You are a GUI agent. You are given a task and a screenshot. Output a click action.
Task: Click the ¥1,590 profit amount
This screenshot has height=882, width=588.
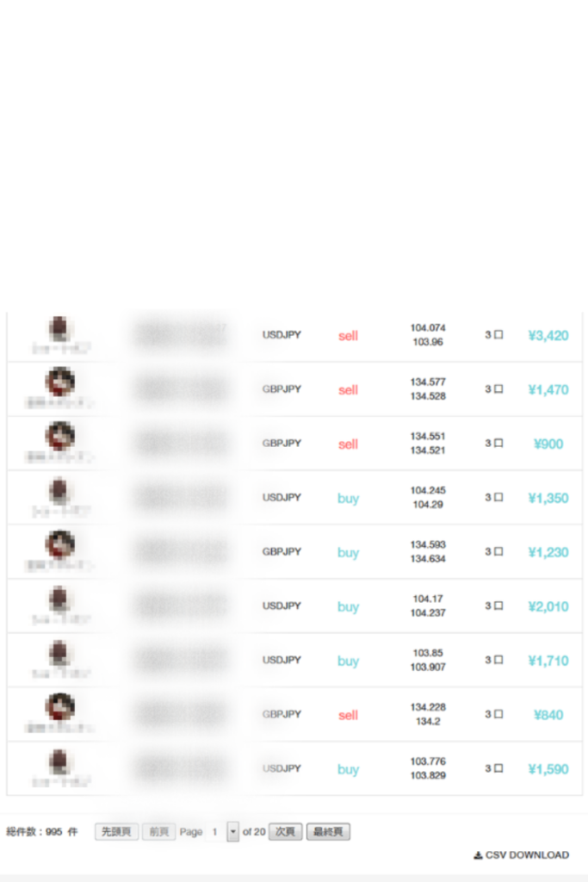pos(548,770)
